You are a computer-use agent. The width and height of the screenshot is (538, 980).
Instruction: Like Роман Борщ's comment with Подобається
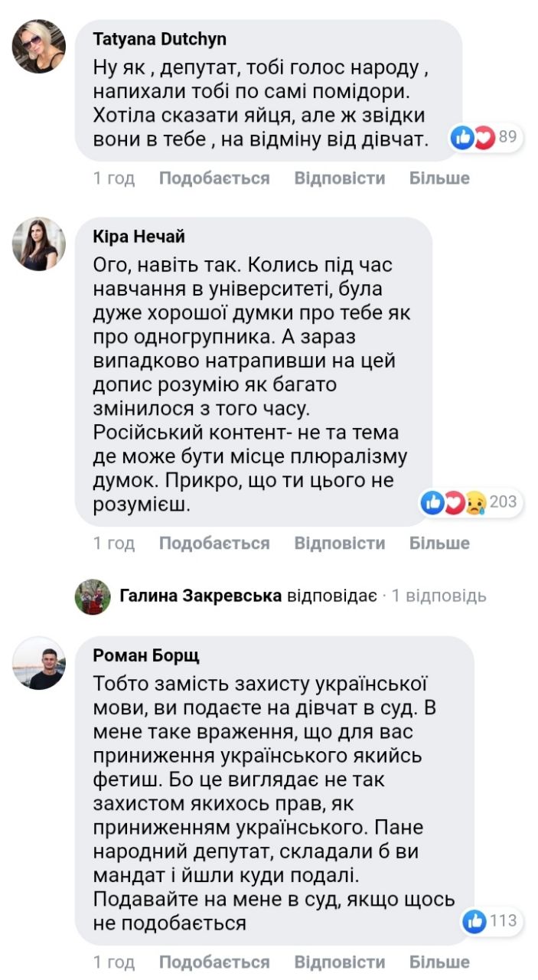(214, 962)
